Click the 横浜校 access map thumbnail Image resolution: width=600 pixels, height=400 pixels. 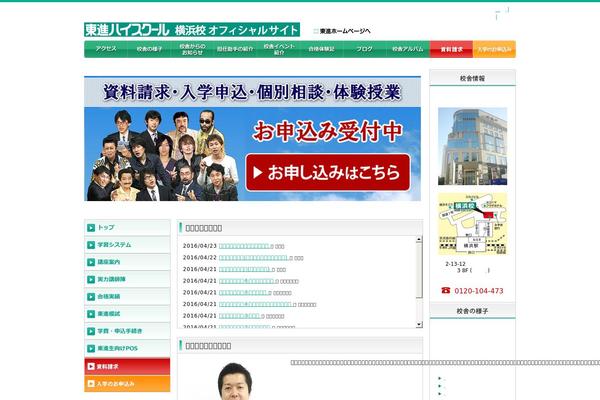(473, 224)
